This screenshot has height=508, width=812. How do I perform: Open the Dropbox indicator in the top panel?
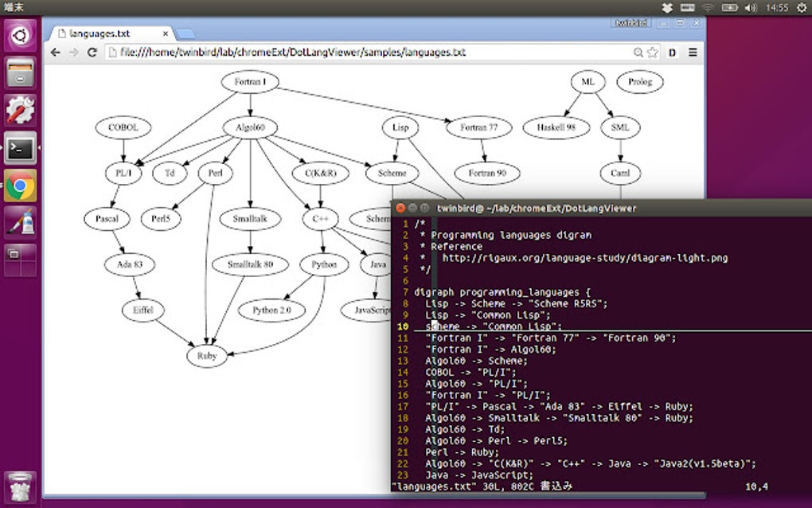[667, 8]
